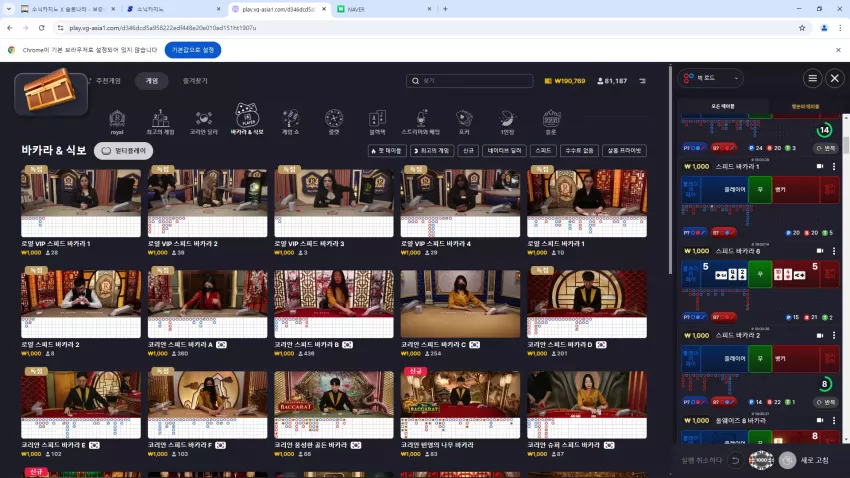850x478 pixels.
Task: Filter by 최고의 게임 chip
Action: tap(432, 151)
